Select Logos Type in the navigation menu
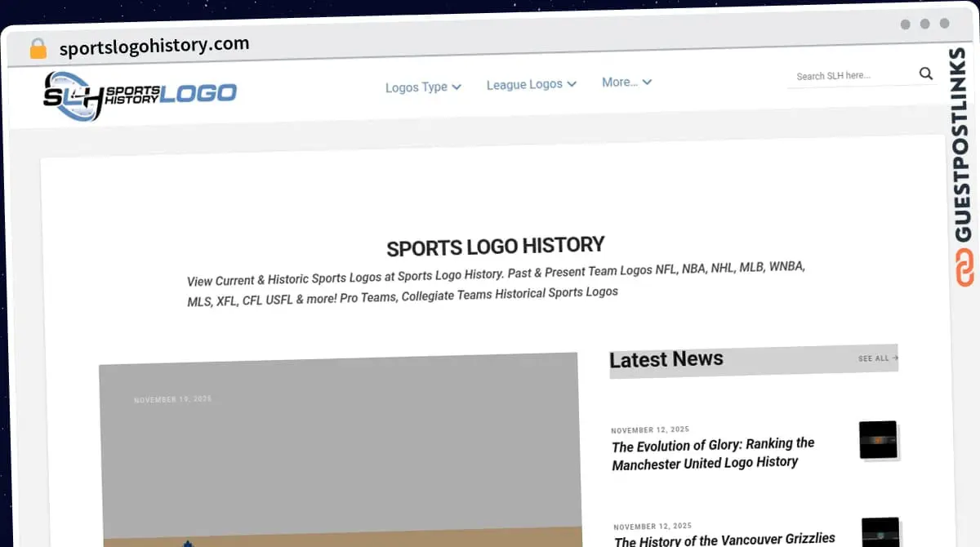Image resolution: width=980 pixels, height=547 pixels. 416,87
